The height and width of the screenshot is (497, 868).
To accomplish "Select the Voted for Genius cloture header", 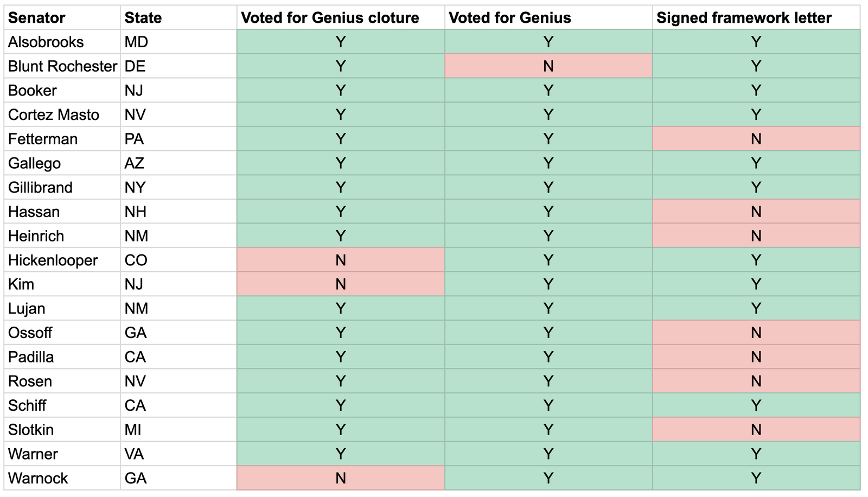I will pyautogui.click(x=330, y=18).
